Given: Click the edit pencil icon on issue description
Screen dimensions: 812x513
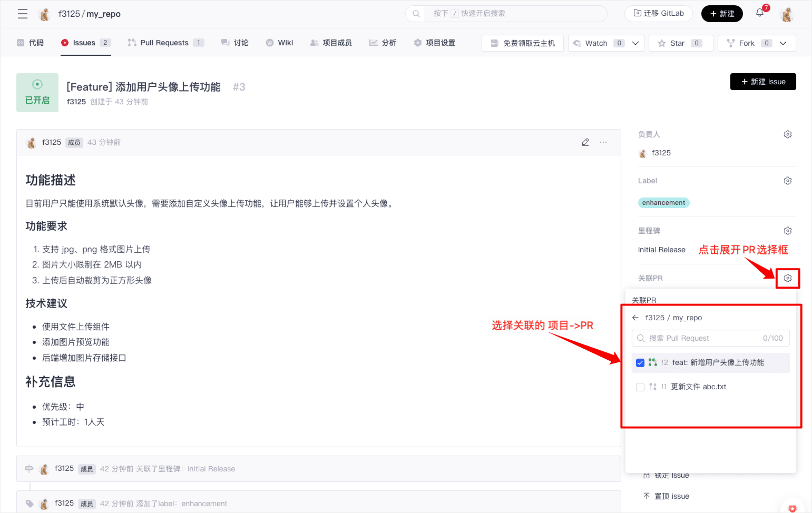Looking at the screenshot, I should coord(585,142).
